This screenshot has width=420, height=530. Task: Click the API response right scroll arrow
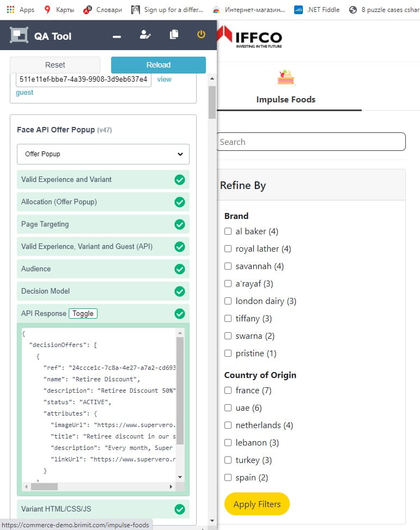point(171,487)
